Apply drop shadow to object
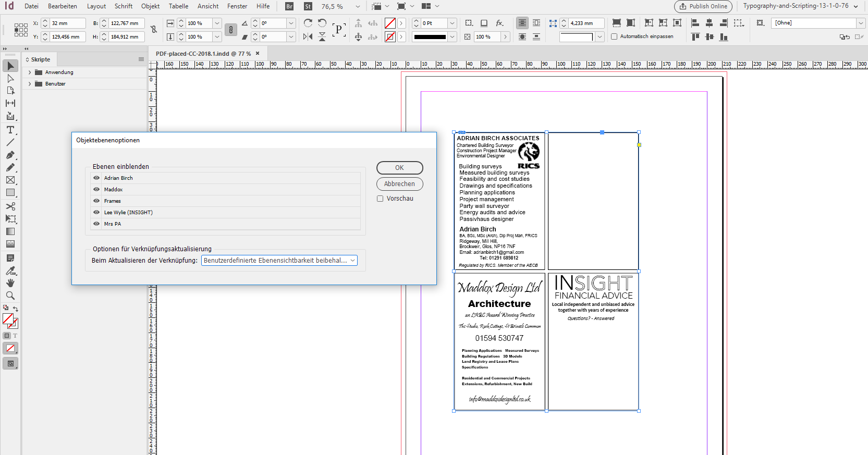868x455 pixels. (x=484, y=23)
